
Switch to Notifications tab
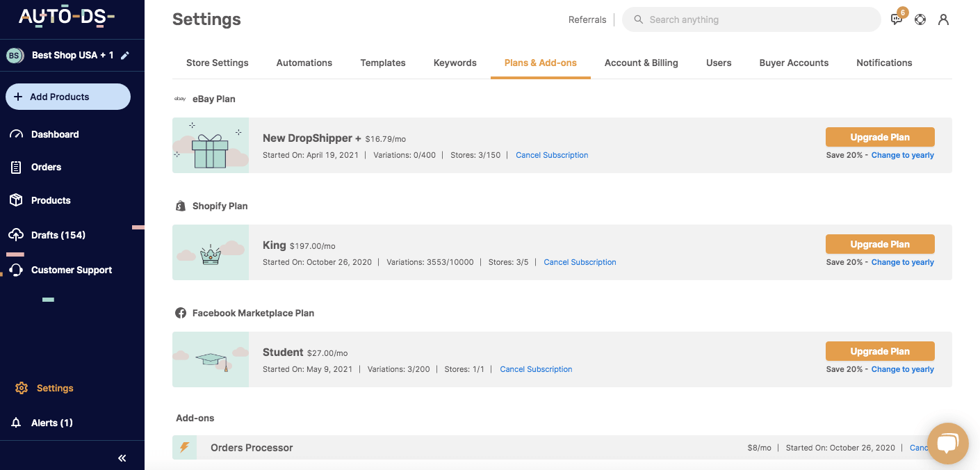884,63
